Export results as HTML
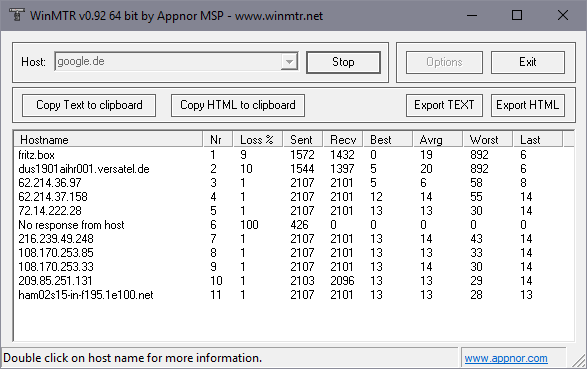587x369 pixels. tap(528, 105)
